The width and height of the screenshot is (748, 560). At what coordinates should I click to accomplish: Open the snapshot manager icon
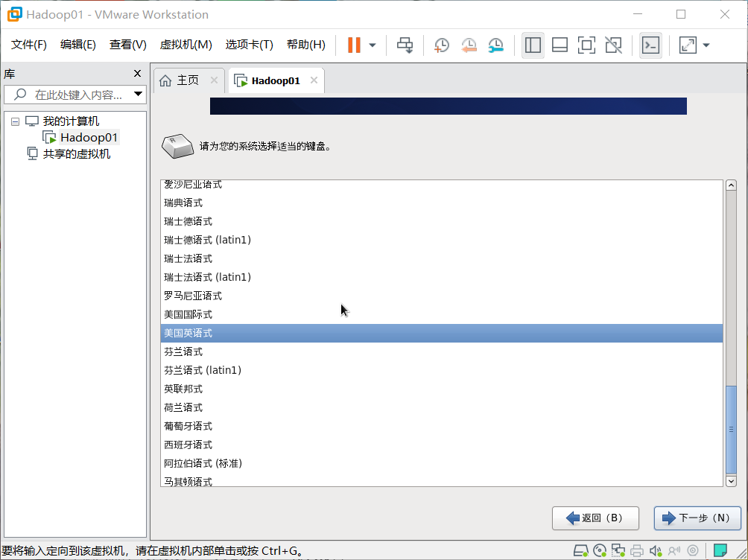[496, 45]
